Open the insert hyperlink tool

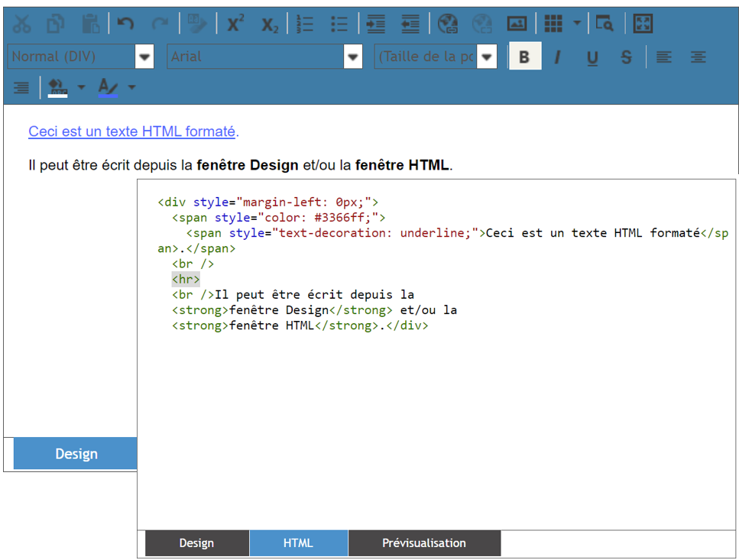(447, 24)
